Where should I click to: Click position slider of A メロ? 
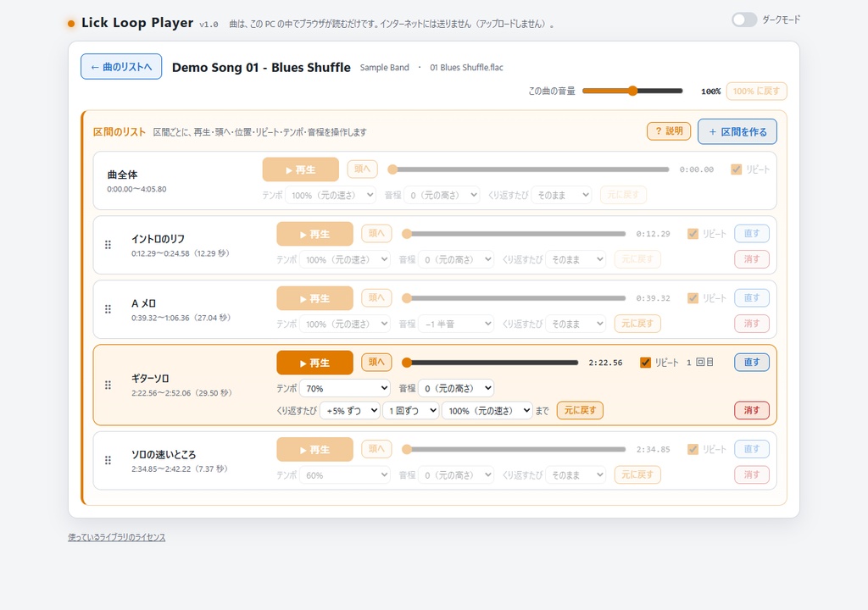(x=514, y=298)
